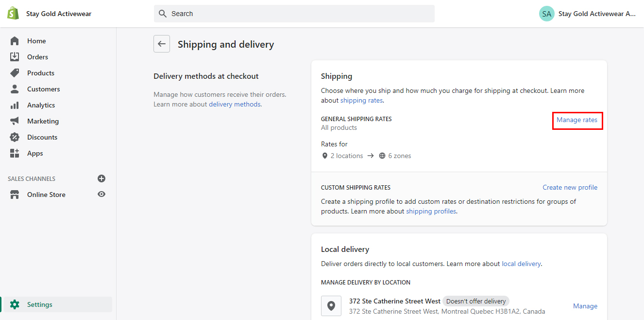Click the 'Doesn't offer delivery' badge
The image size is (644, 320).
pyautogui.click(x=476, y=301)
